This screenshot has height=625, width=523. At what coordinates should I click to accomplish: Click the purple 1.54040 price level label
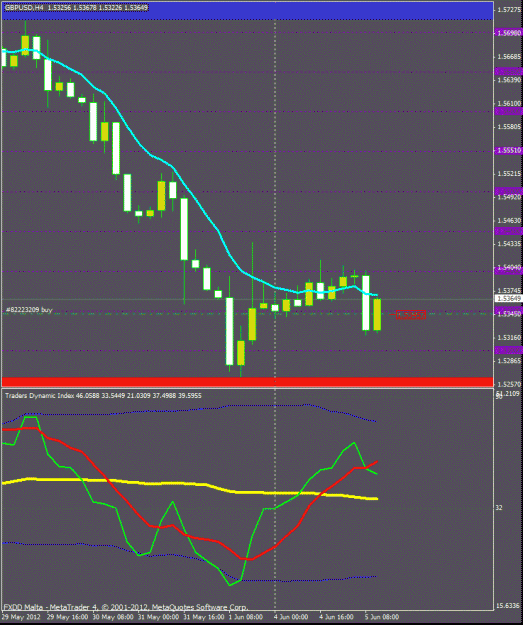coord(509,267)
